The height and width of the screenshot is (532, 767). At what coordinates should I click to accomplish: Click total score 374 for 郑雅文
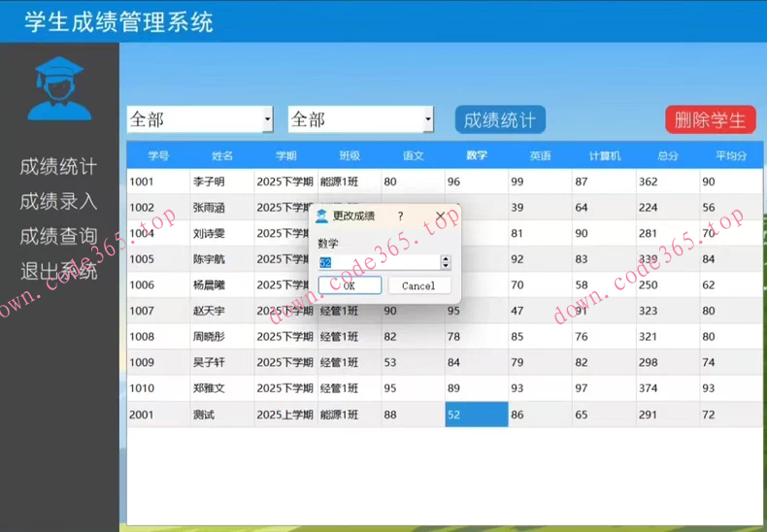pyautogui.click(x=668, y=388)
